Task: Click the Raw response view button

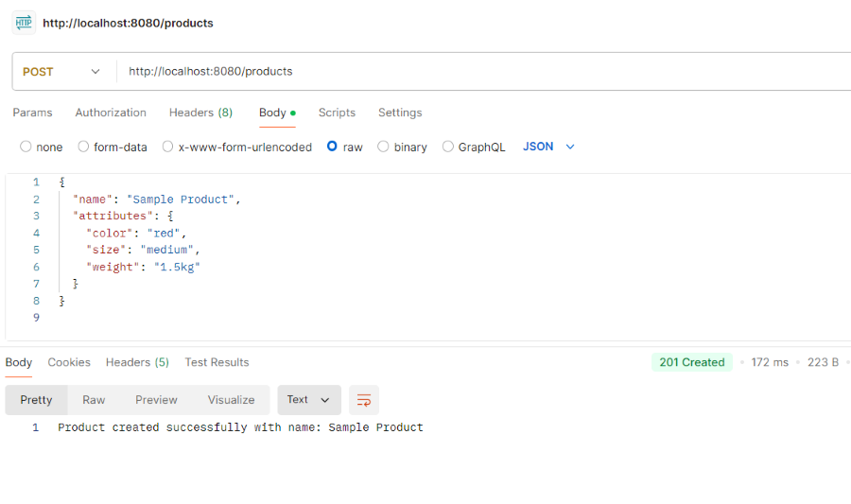Action: [x=94, y=400]
